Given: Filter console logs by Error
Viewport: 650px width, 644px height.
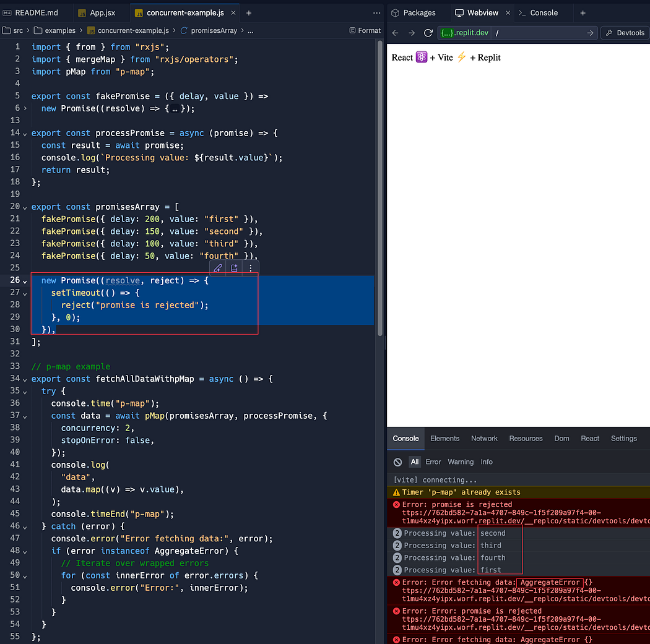Looking at the screenshot, I should 433,462.
